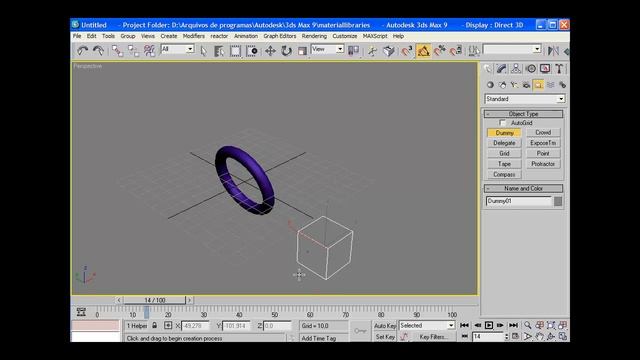Toggle the Percent Snap button
640x360 pixels.
[x=440, y=51]
